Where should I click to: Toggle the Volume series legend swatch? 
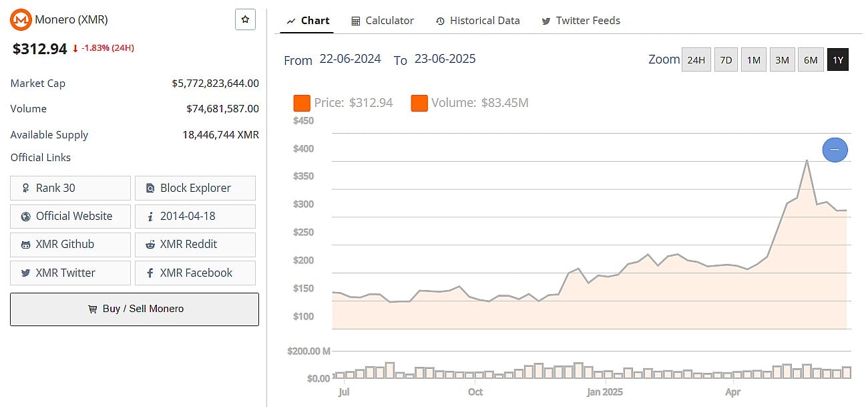(419, 103)
